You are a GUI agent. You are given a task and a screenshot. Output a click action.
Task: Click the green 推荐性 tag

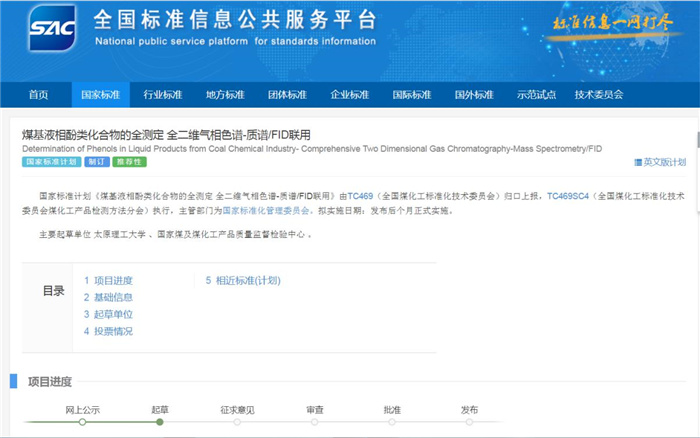click(130, 161)
